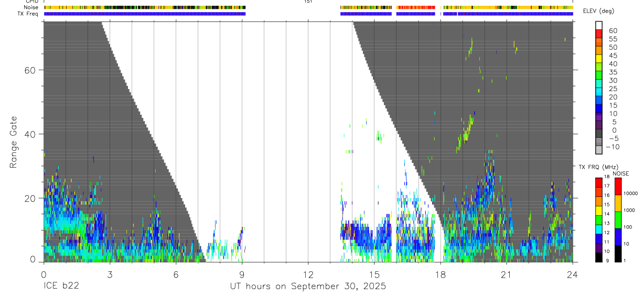Click the 'Noise' row label at top left
The width and height of the screenshot is (644, 297).
click(31, 7)
